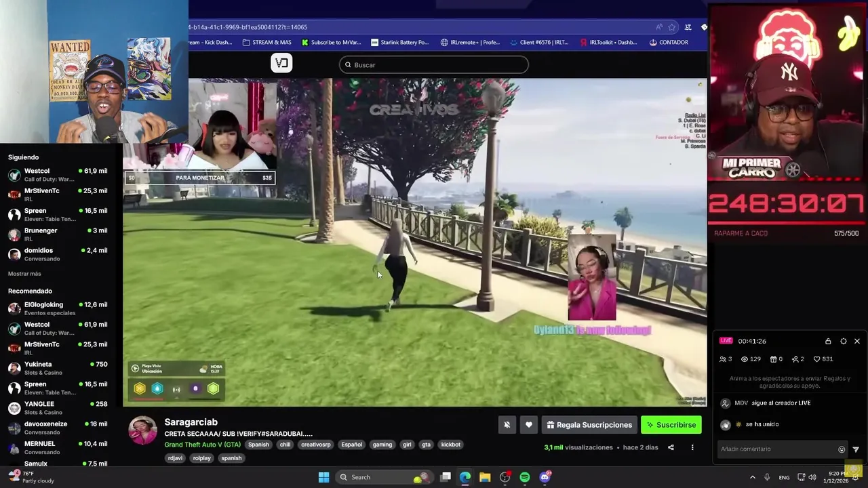Select the chill tag
The height and width of the screenshot is (488, 868).
click(x=285, y=445)
